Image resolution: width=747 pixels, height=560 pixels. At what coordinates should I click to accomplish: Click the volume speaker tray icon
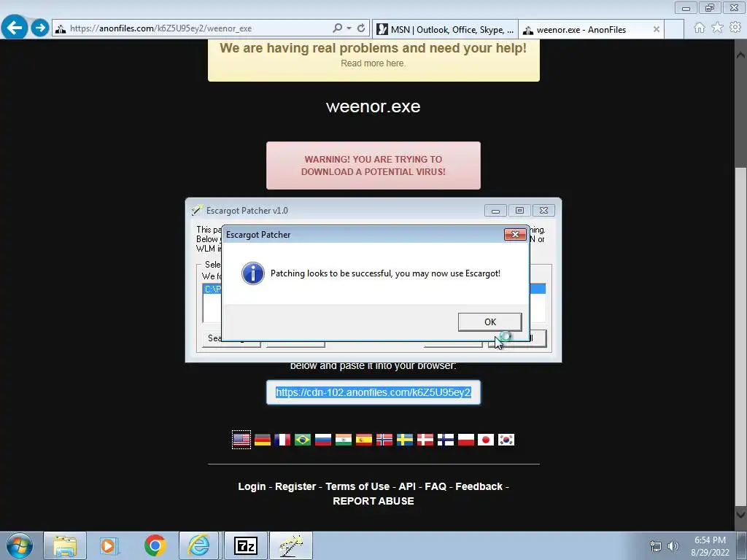(x=673, y=546)
